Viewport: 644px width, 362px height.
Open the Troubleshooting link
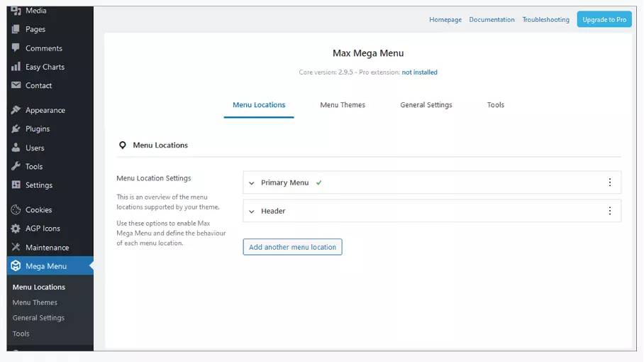(x=545, y=19)
